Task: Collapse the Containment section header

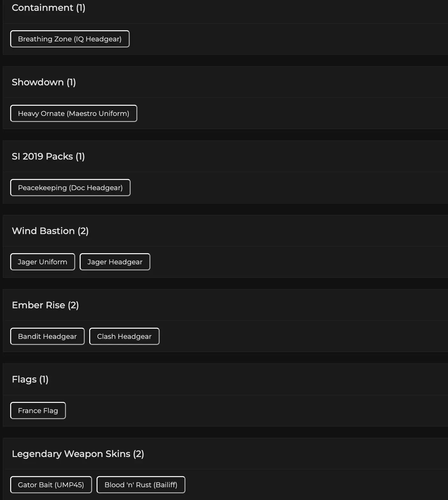Action: pos(42,8)
